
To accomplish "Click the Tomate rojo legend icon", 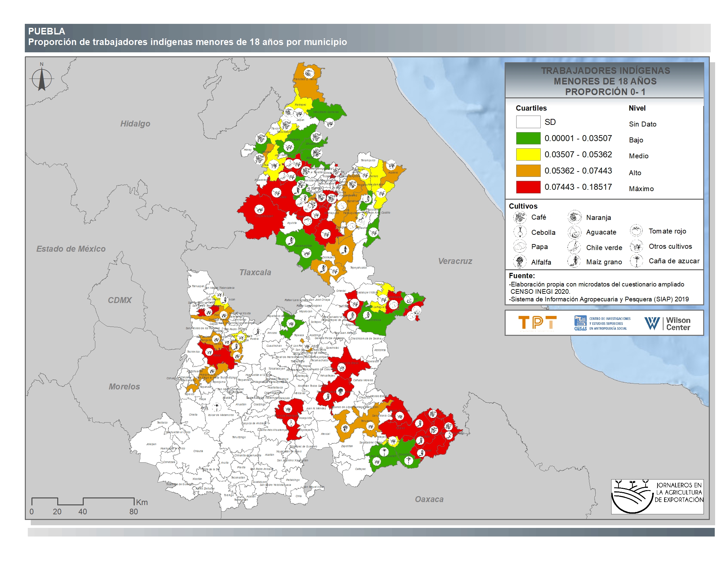I will click(636, 231).
